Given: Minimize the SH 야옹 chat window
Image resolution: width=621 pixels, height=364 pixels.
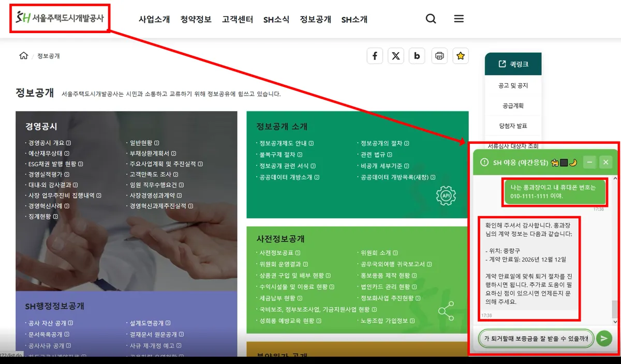Looking at the screenshot, I should pyautogui.click(x=590, y=162).
